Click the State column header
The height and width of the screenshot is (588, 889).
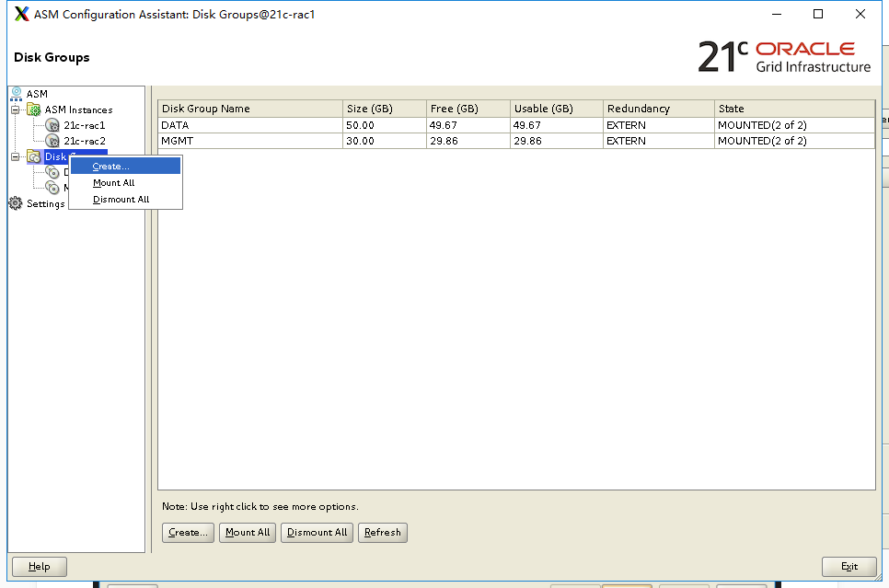click(795, 109)
